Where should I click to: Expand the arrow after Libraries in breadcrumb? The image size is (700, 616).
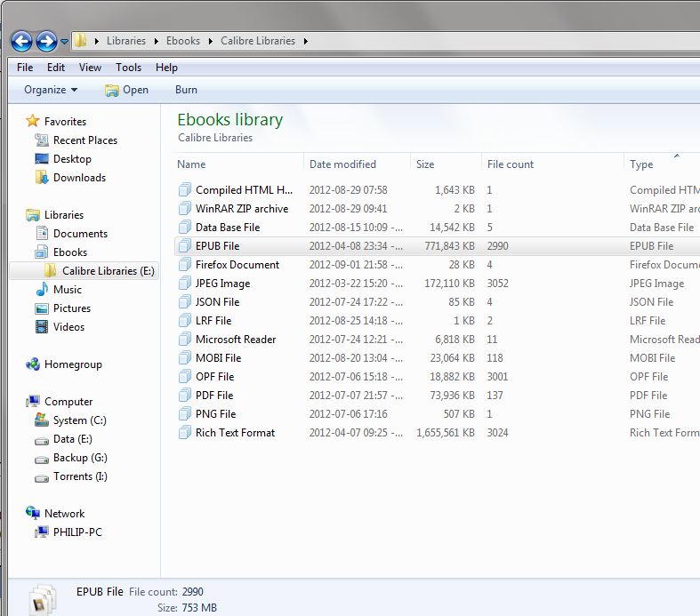click(x=157, y=41)
